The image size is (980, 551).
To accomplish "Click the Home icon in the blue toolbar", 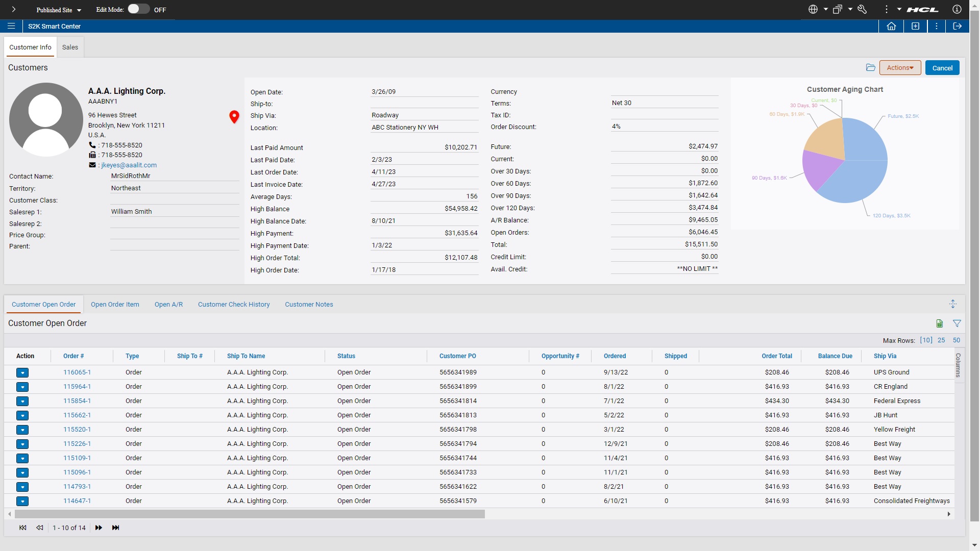I will [x=891, y=26].
